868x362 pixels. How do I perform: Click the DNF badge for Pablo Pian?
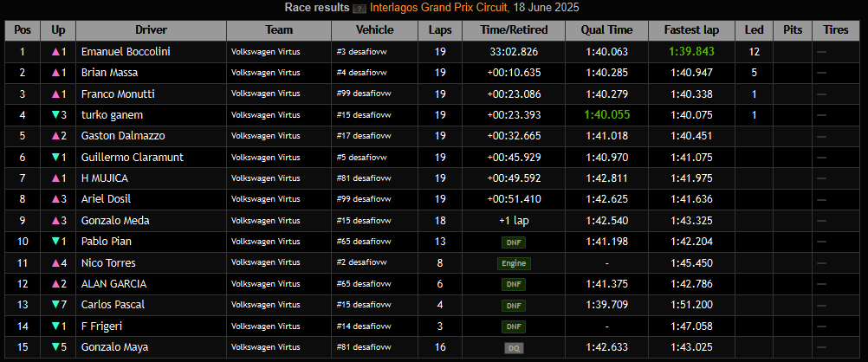tap(514, 242)
